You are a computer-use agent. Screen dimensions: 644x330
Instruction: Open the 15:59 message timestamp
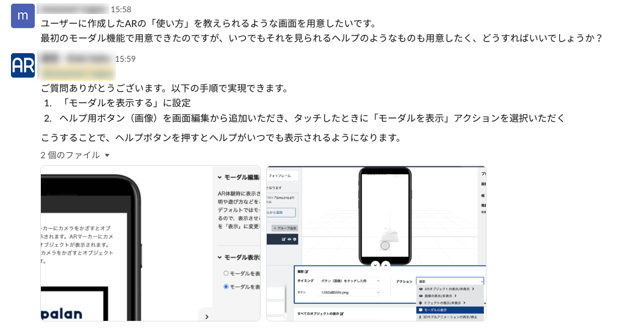(125, 59)
